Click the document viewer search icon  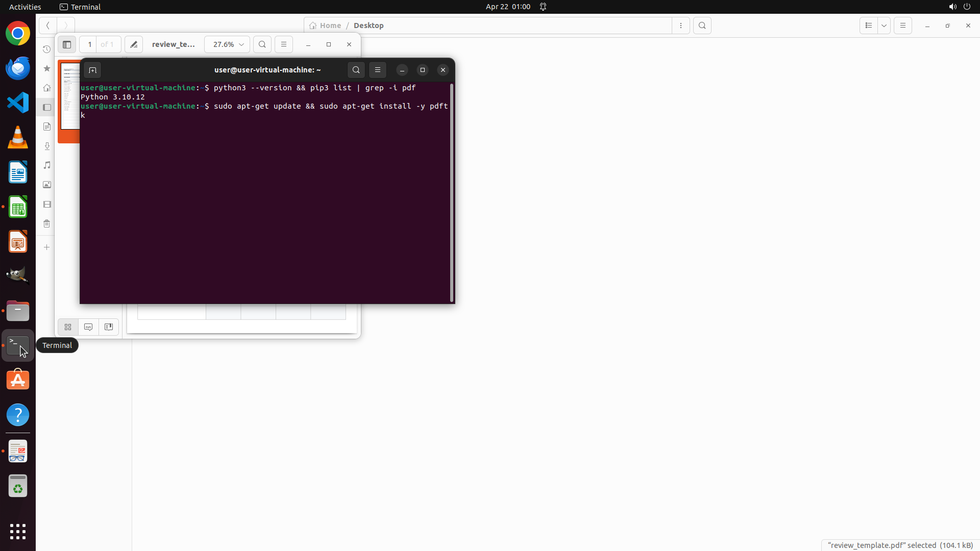point(262,44)
